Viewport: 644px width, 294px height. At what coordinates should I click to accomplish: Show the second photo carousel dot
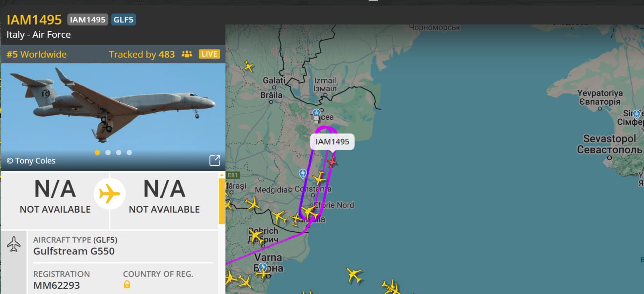pyautogui.click(x=108, y=152)
